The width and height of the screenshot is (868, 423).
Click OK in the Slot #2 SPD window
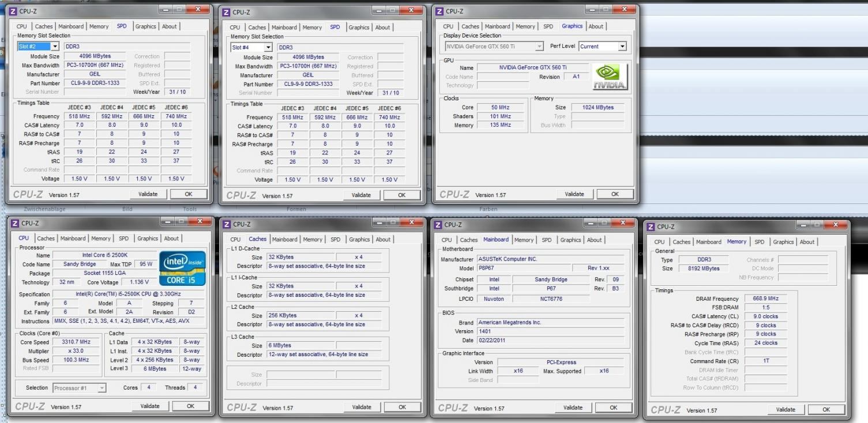pyautogui.click(x=189, y=194)
